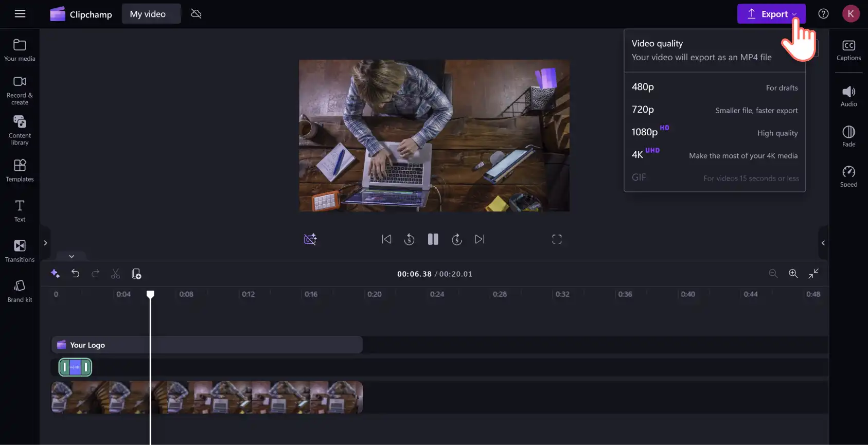Select 1080p HD export quality
The image size is (868, 445).
(715, 133)
